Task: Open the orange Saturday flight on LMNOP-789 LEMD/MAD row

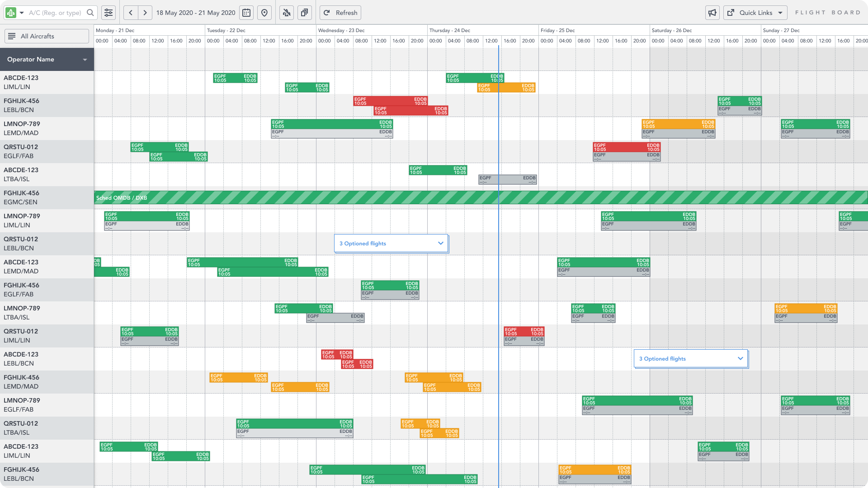Action: [679, 124]
